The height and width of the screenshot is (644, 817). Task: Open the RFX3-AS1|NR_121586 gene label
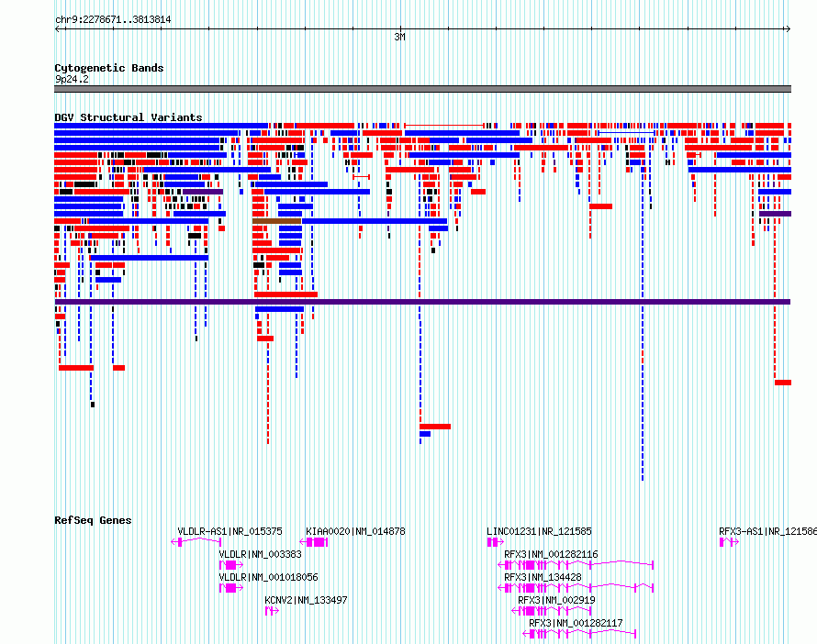[767, 531]
